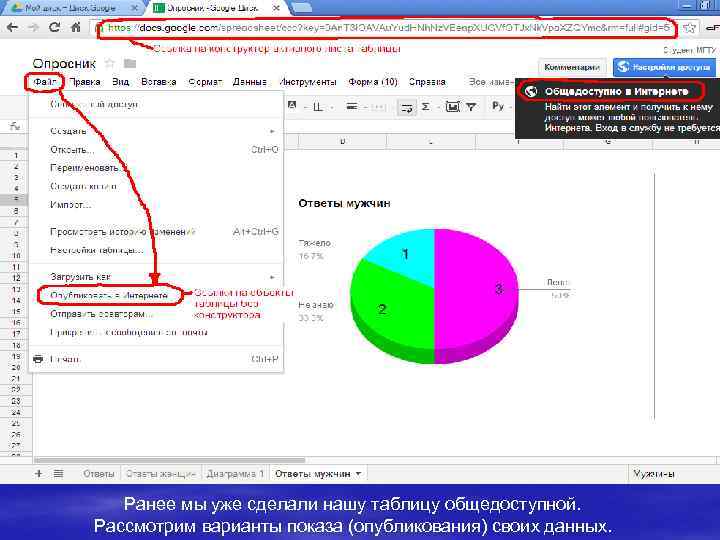This screenshot has height=540, width=720.
Task: Open the Ответы мужчин tab dropdown arrow
Action: [x=358, y=473]
